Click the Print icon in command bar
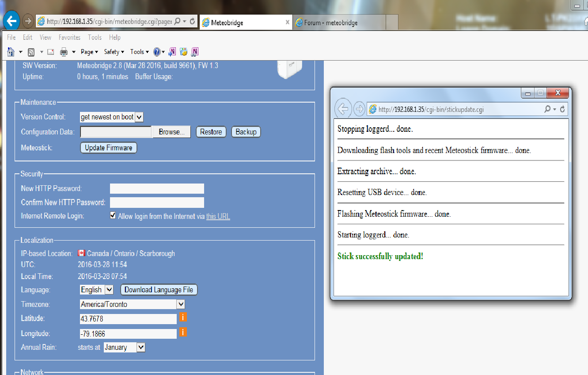The height and width of the screenshot is (375, 588). tap(64, 52)
